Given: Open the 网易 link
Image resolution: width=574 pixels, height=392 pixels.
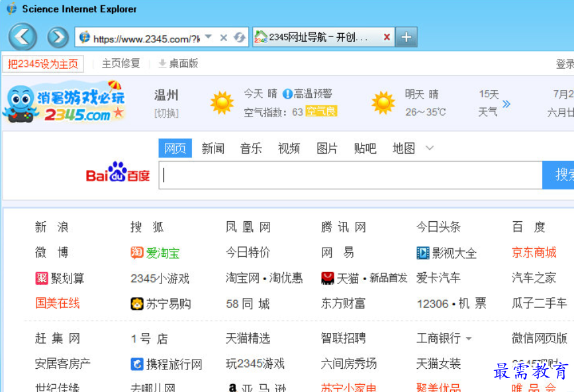Looking at the screenshot, I should (338, 252).
